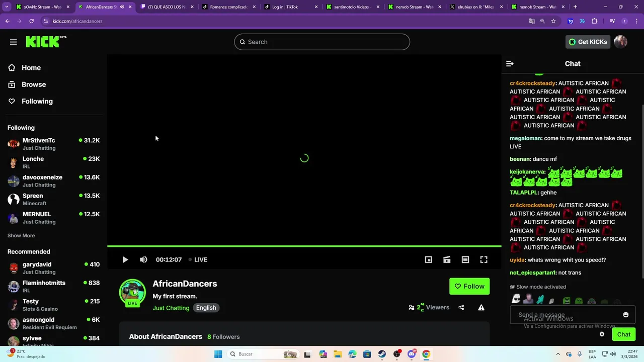Switch to santimotolo Videos tab
644x362 pixels.
[353, 7]
